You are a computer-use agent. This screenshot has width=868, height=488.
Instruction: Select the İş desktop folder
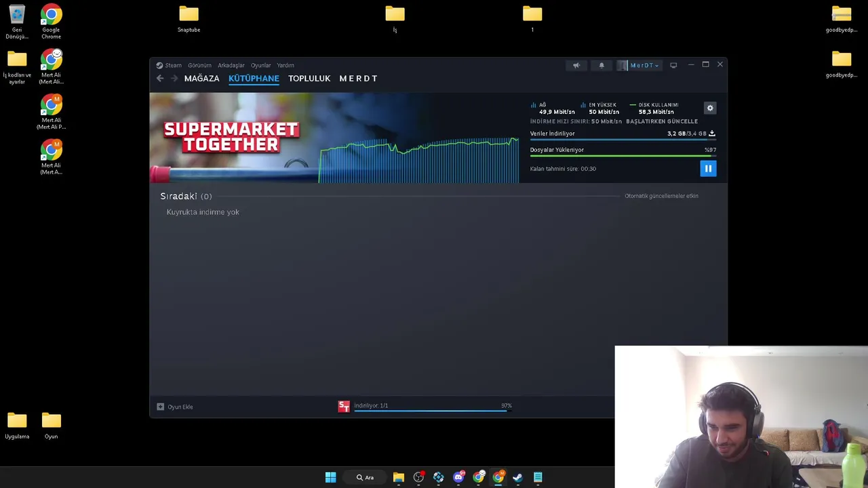[x=395, y=19]
